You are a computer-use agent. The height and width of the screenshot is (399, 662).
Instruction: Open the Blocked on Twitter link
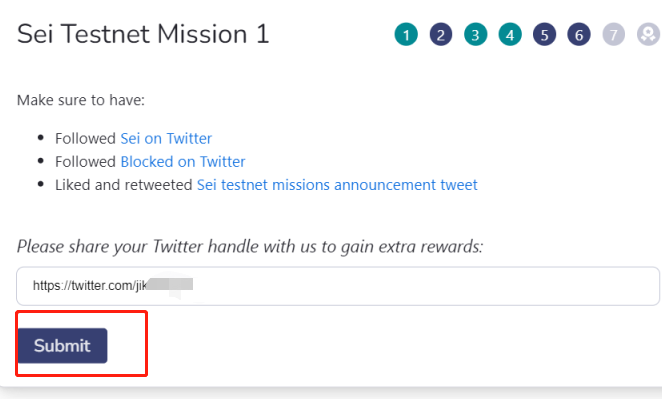tap(183, 162)
